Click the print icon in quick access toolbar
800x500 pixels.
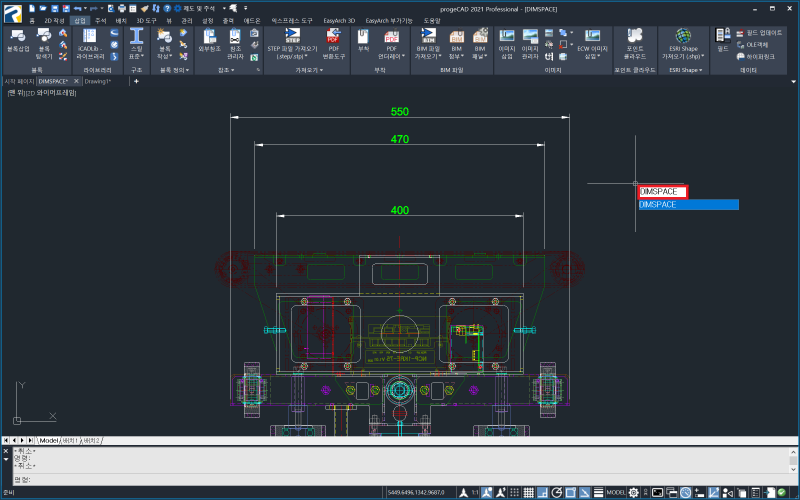point(122,8)
